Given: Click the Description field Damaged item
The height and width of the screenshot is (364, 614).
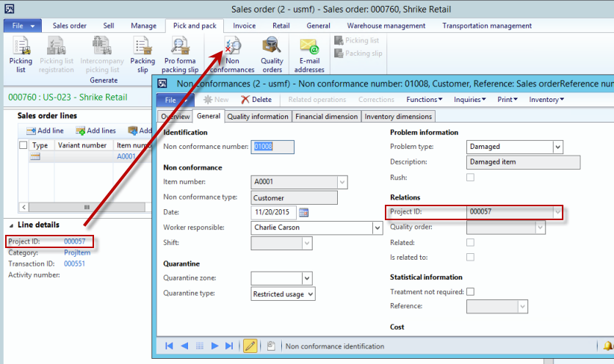Looking at the screenshot, I should 523,162.
